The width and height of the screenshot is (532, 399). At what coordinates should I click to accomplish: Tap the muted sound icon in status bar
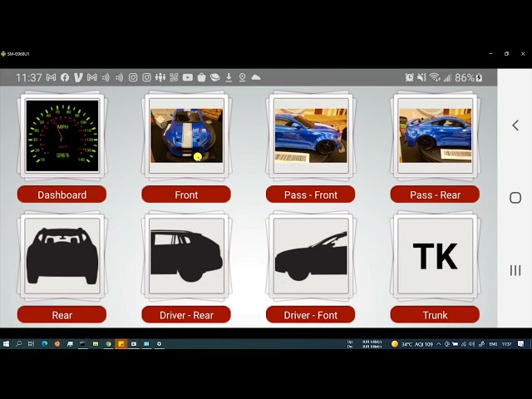pos(421,77)
